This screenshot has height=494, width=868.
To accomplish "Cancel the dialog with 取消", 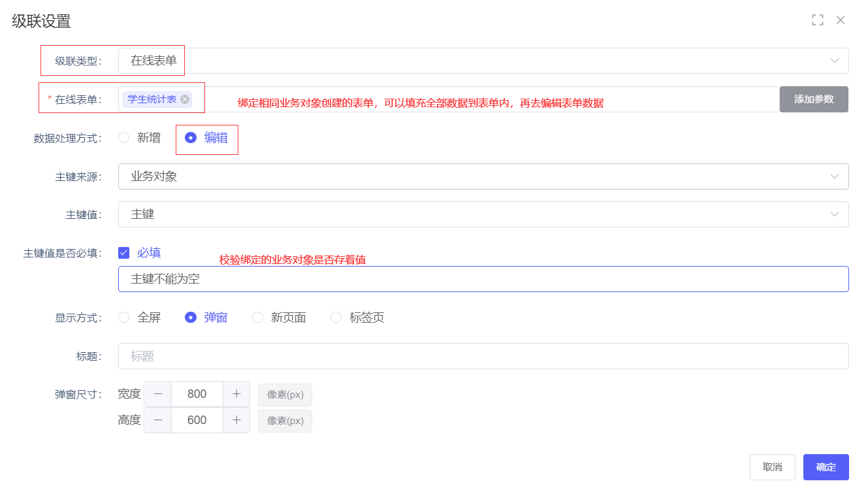I will 772,467.
